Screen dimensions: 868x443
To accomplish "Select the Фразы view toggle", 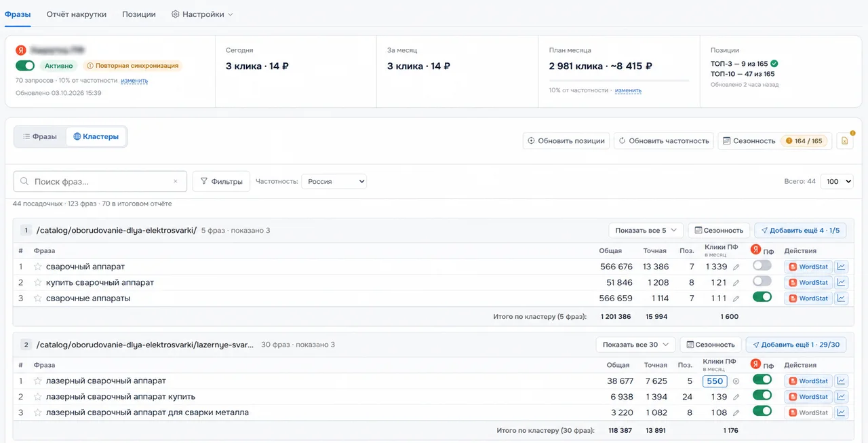I will coord(40,136).
